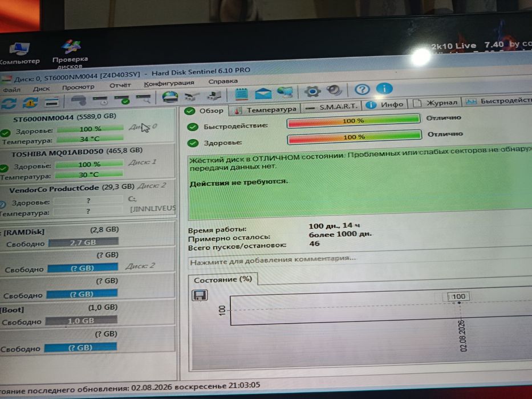This screenshot has width=532, height=399.
Task: Click the Действия не требуются text
Action: tap(238, 183)
